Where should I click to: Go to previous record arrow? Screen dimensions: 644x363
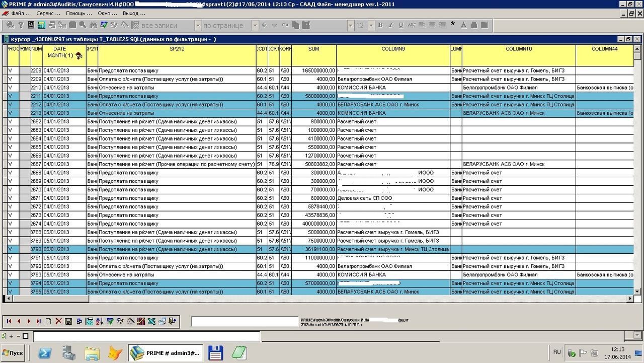[19, 321]
